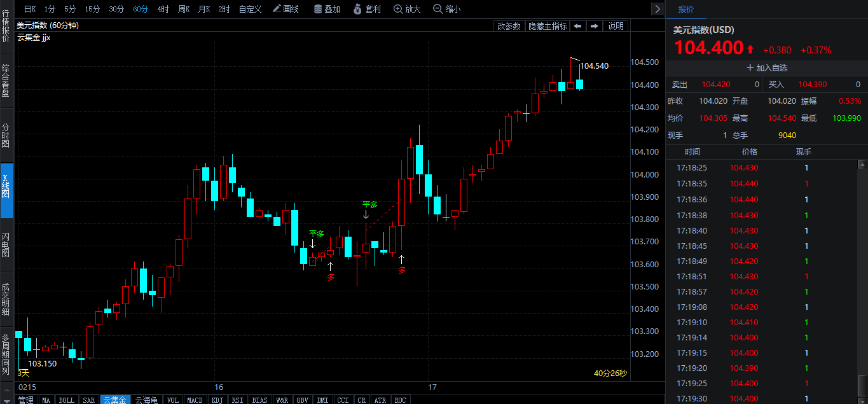Screen dimensions: 868x404
Task: Shift chart right with right arrow
Action: (594, 26)
